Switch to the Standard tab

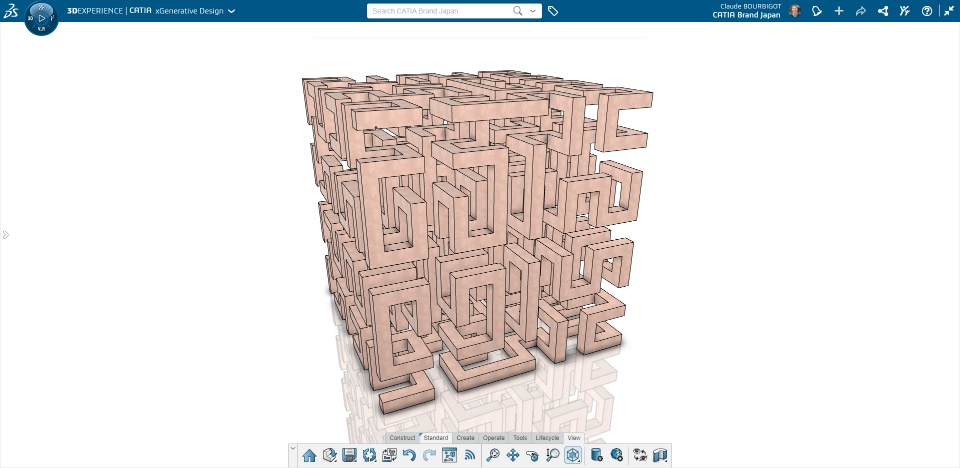click(436, 438)
